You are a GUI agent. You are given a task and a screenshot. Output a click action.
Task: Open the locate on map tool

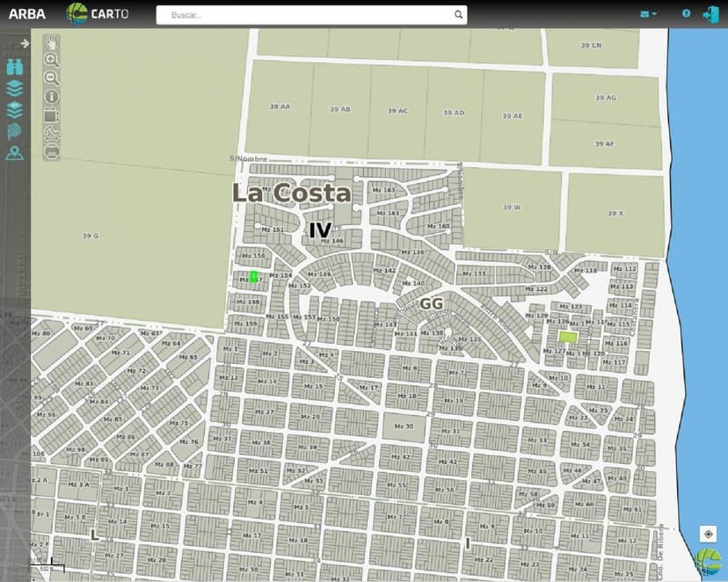[x=15, y=151]
